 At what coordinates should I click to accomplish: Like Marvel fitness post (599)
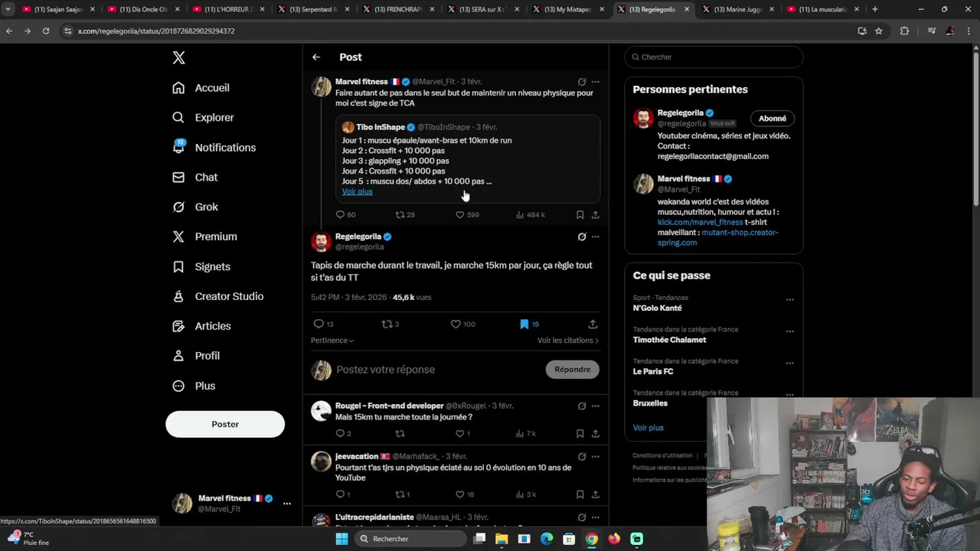(x=467, y=215)
